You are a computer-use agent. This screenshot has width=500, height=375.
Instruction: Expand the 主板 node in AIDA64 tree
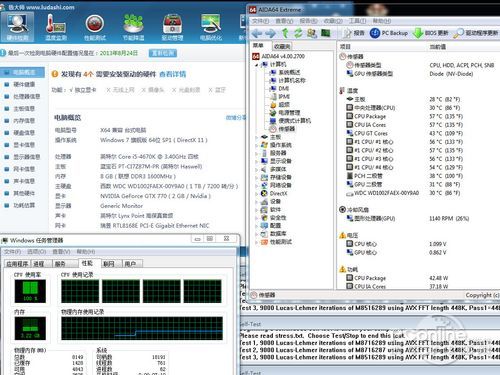click(257, 137)
